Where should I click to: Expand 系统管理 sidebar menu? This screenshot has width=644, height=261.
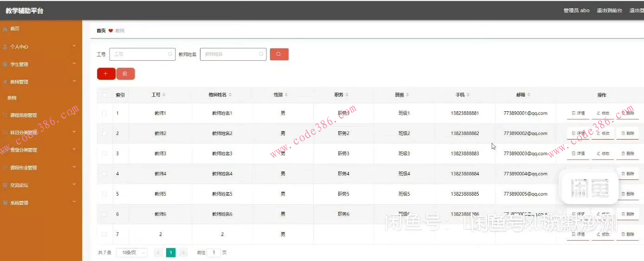[41, 203]
